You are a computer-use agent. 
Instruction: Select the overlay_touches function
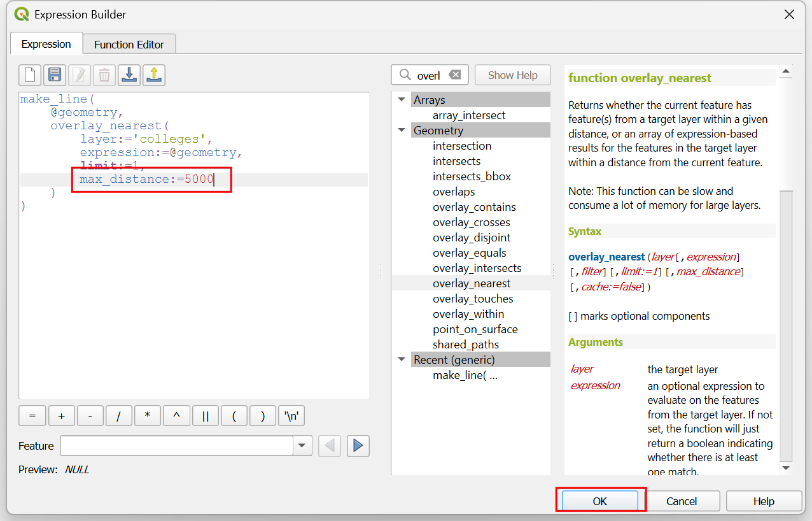point(473,299)
